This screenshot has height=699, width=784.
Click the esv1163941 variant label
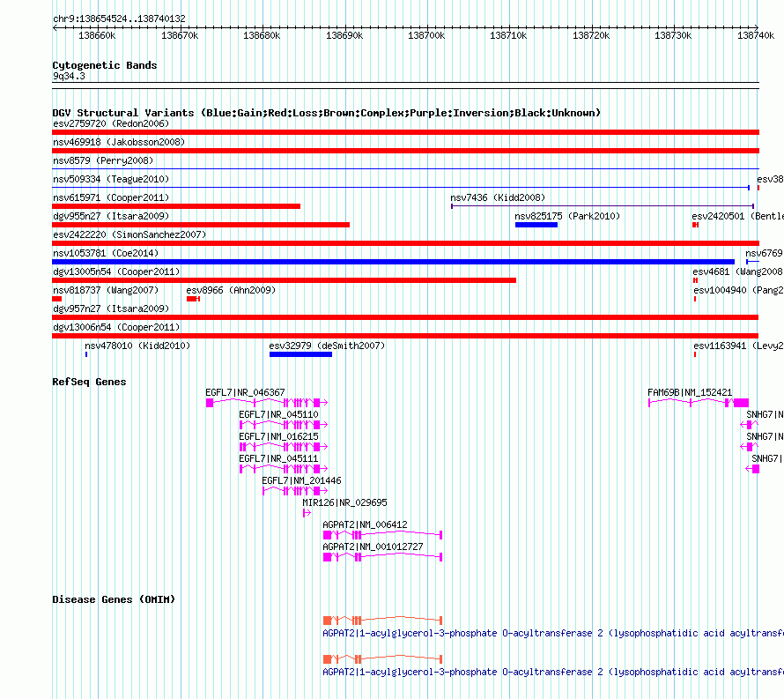738,346
